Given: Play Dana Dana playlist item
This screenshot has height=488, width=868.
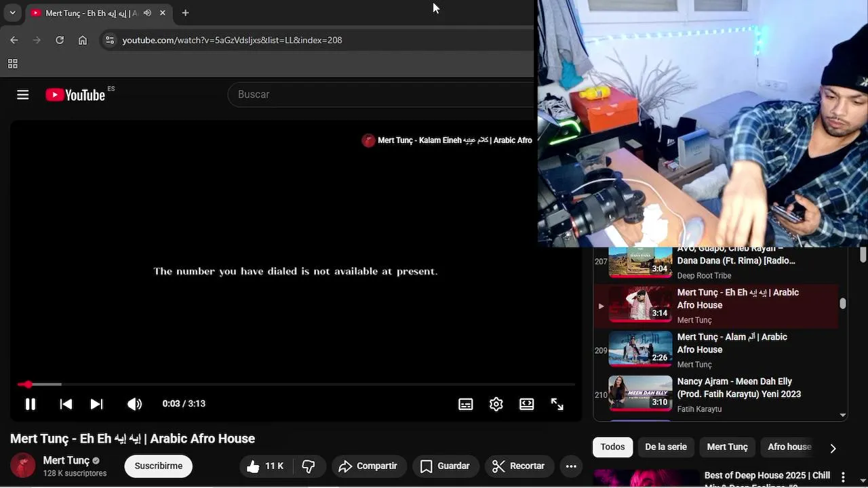Looking at the screenshot, I should click(716, 263).
